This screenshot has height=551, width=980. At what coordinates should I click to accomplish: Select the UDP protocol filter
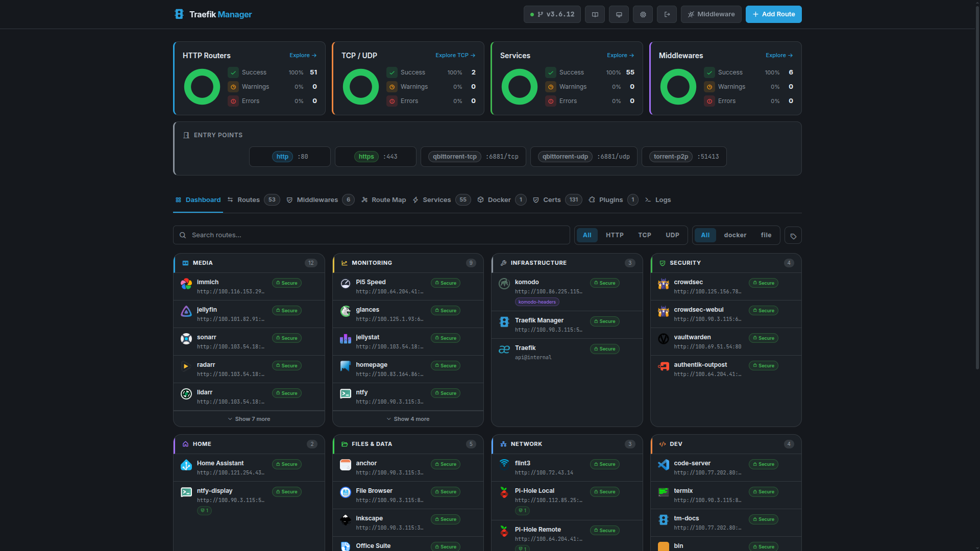click(672, 235)
